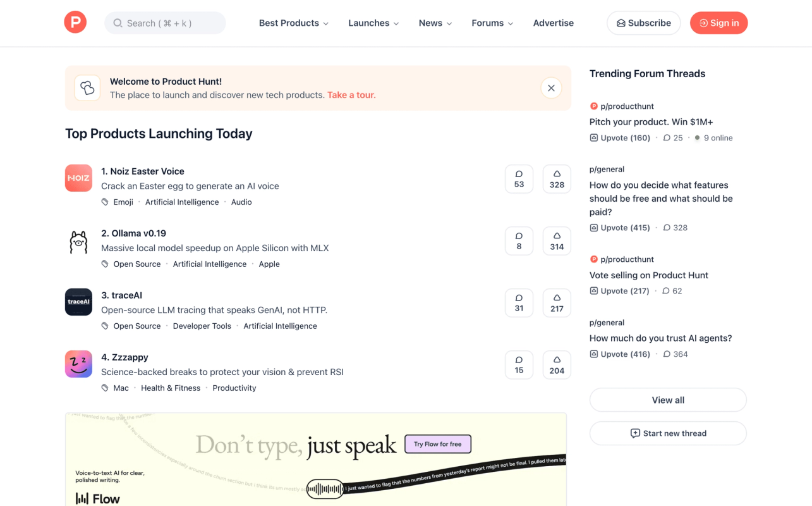Select the Apple tag under Ollama
Image resolution: width=812 pixels, height=506 pixels.
pos(269,264)
